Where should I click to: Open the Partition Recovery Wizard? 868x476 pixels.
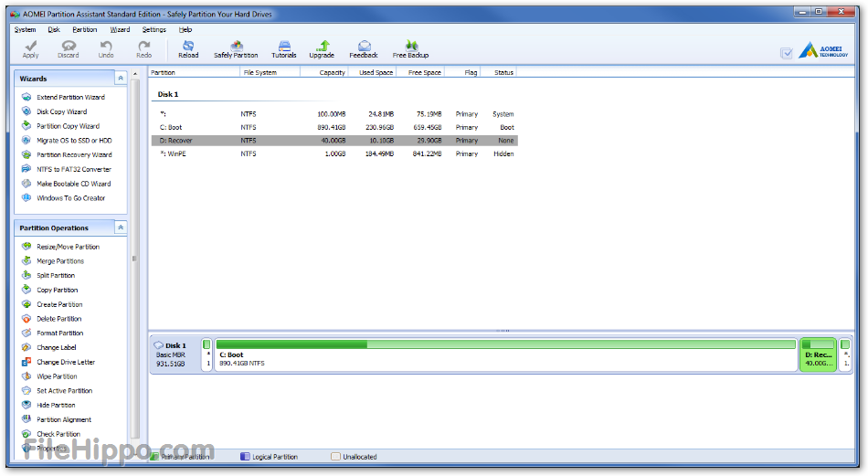[x=74, y=154]
